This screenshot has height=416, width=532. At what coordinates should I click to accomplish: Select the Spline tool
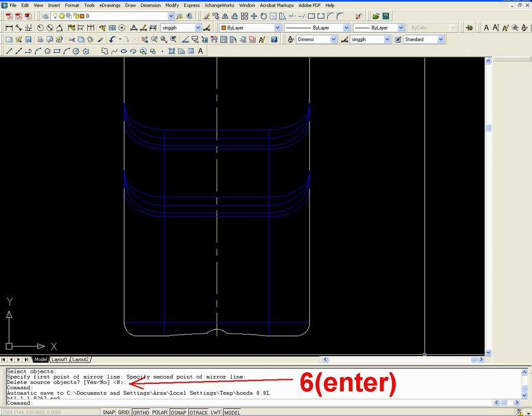[114, 51]
